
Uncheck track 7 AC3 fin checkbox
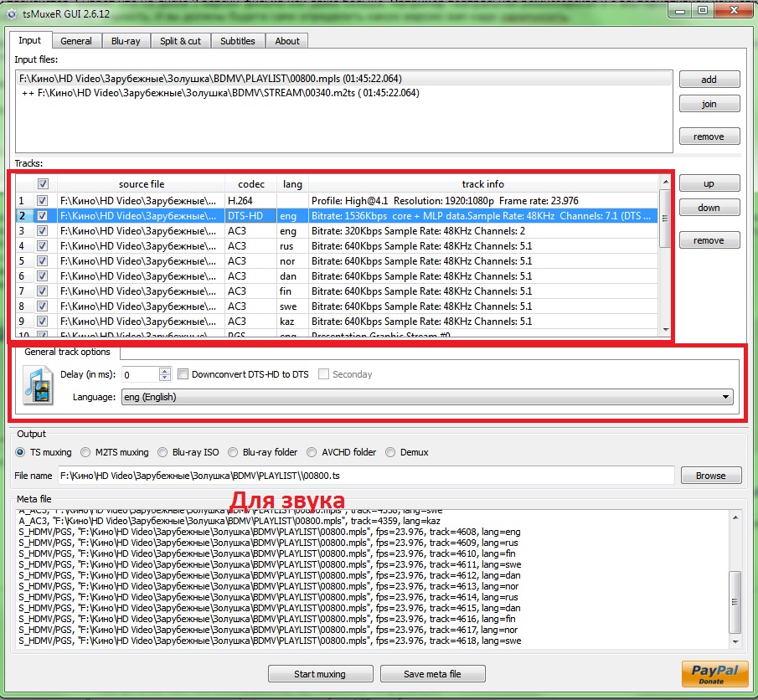(43, 291)
